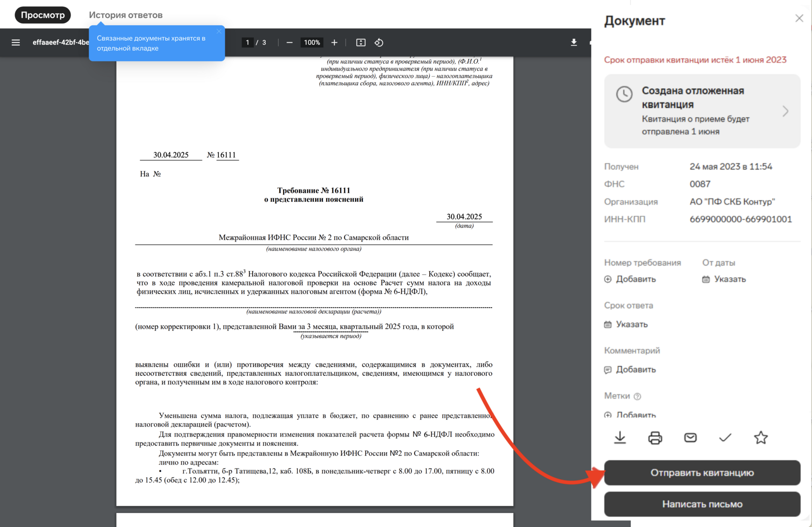Select the Межрайонная ИФНС России № 2 line
The width and height of the screenshot is (812, 527).
point(314,238)
